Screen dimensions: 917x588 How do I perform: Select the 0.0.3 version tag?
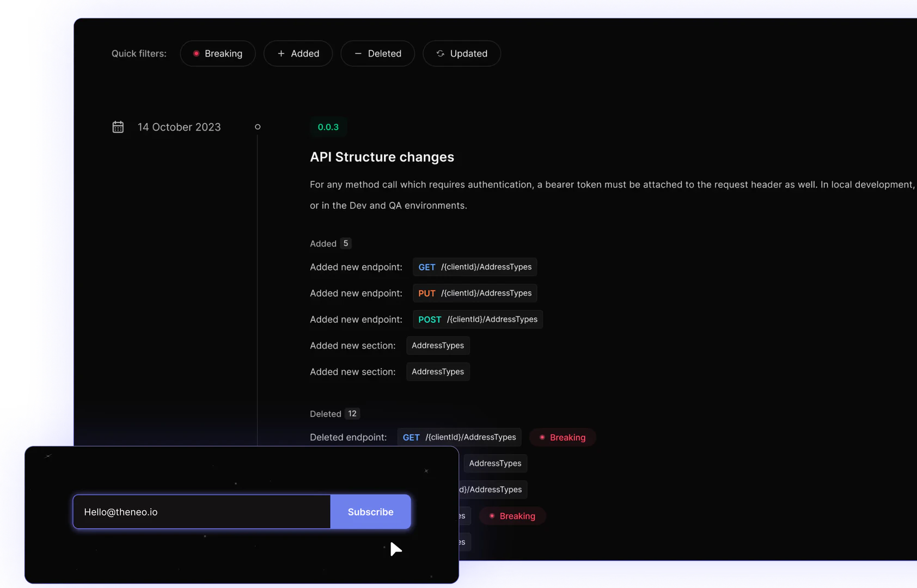point(328,127)
